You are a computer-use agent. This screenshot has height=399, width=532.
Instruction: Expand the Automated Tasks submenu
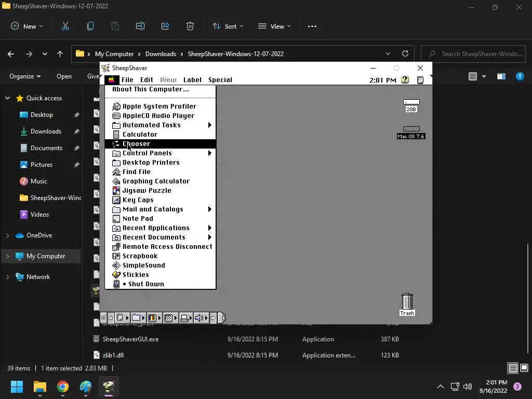pyautogui.click(x=160, y=125)
